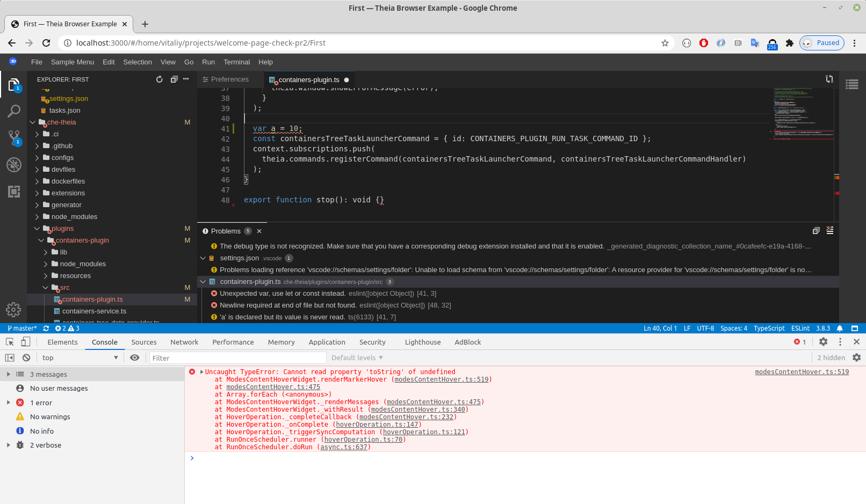
Task: Toggle the device emulation mode in DevTools
Action: 25,342
